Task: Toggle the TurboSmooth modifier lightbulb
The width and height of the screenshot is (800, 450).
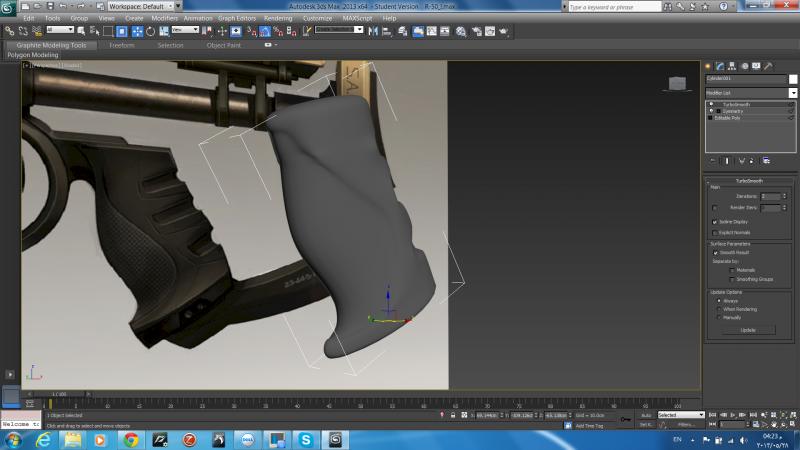Action: 711,104
